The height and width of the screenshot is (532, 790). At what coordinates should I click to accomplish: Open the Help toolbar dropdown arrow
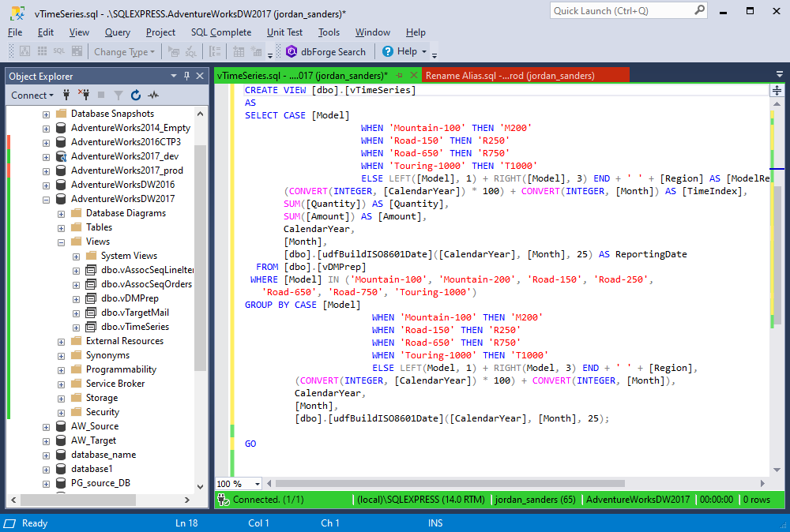[x=424, y=51]
